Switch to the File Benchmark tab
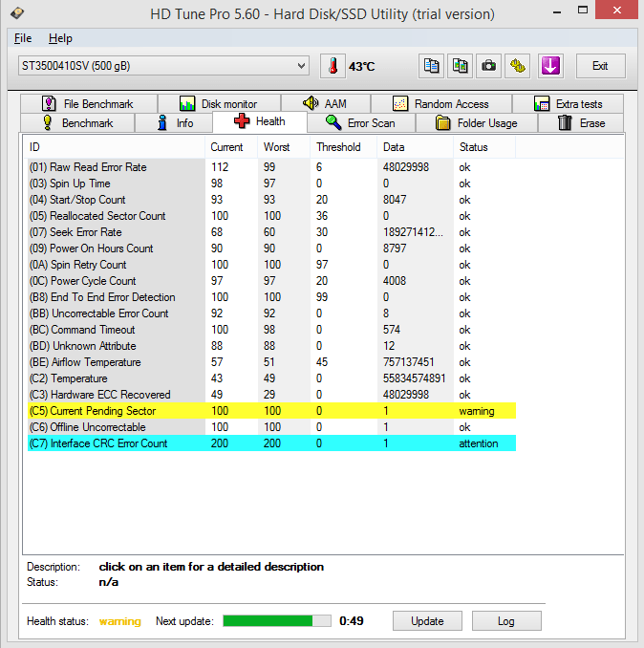Image resolution: width=644 pixels, height=648 pixels. coord(89,104)
